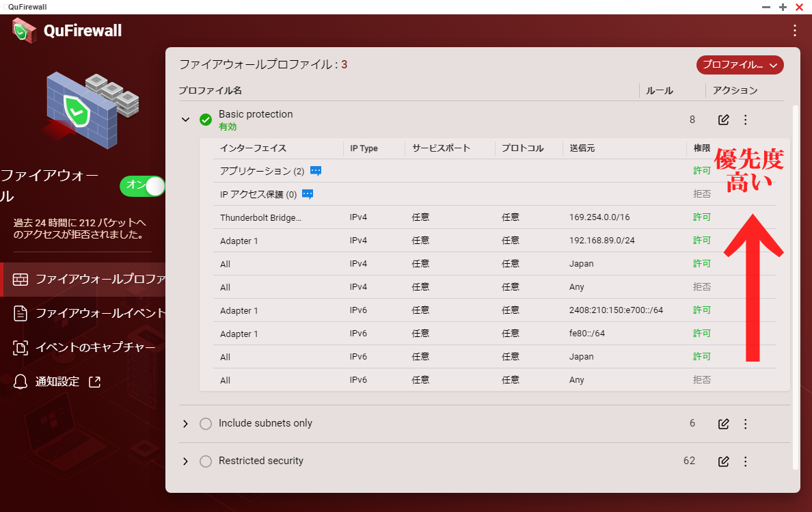
Task: Click the IP アクセス保護 (0) rule label
Action: coord(258,194)
